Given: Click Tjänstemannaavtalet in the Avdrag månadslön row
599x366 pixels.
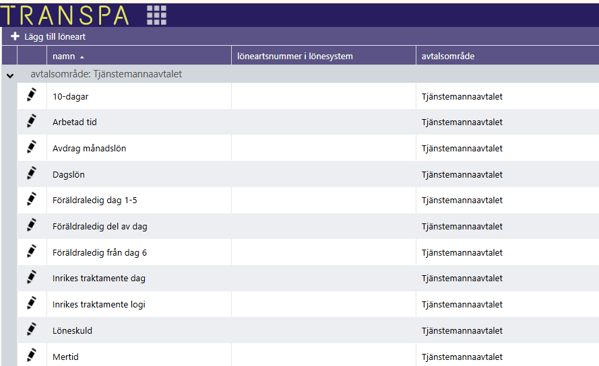Looking at the screenshot, I should (462, 148).
